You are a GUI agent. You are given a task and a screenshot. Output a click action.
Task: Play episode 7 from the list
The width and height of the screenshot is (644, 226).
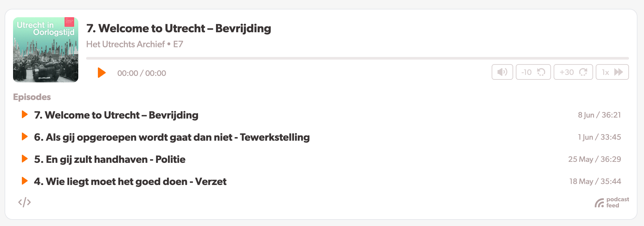[x=24, y=115]
